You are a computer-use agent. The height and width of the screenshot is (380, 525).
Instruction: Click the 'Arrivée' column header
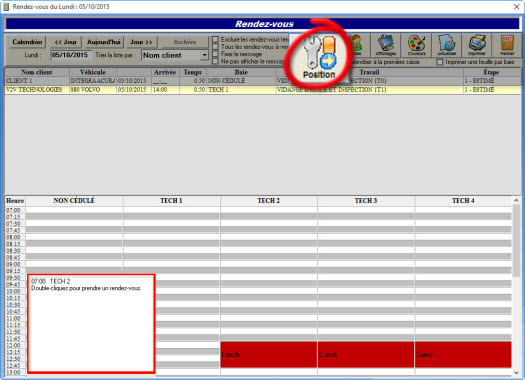[x=164, y=72]
